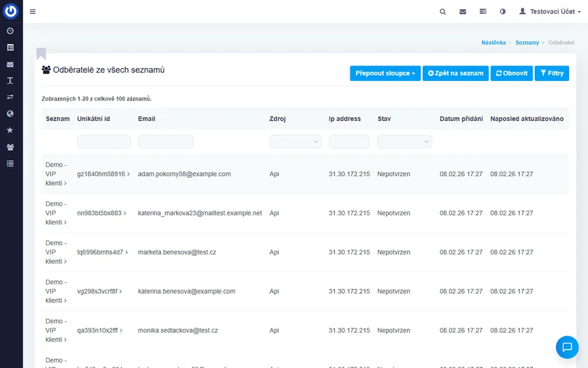Click Zpět na seznam button
Image resolution: width=588 pixels, height=368 pixels.
pyautogui.click(x=455, y=73)
